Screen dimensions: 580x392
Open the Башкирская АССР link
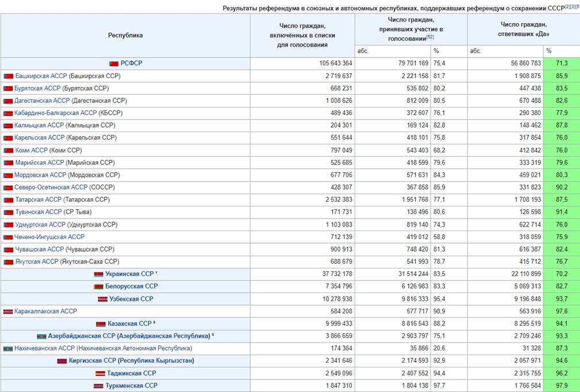click(41, 76)
